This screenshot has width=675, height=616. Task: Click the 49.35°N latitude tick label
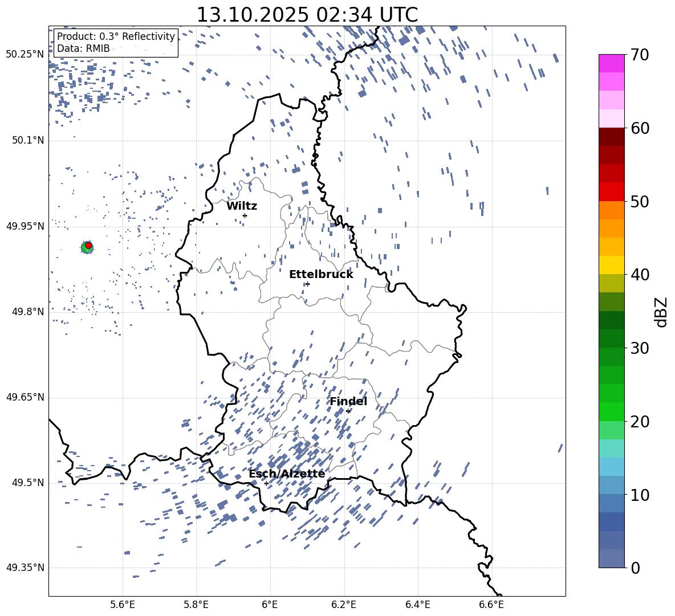(25, 568)
